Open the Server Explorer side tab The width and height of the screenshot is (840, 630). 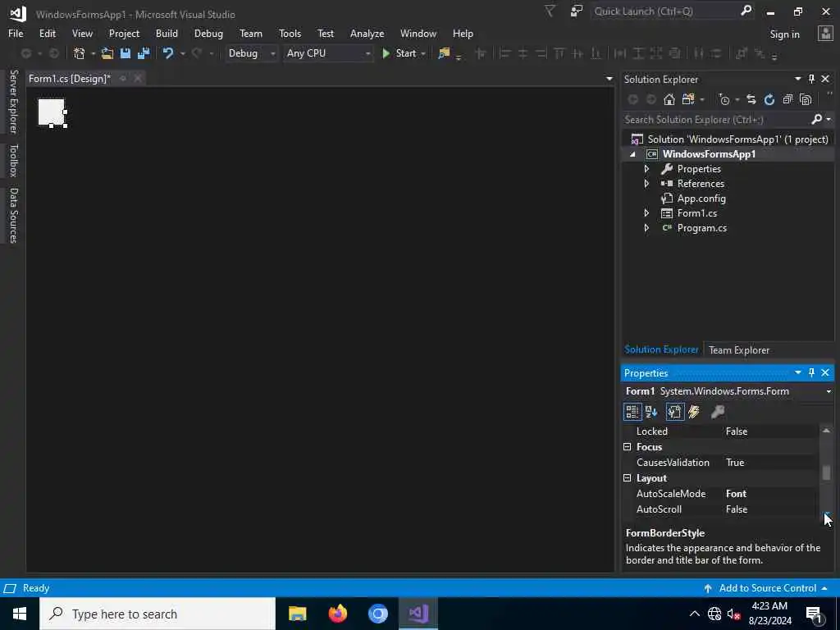pos(13,102)
